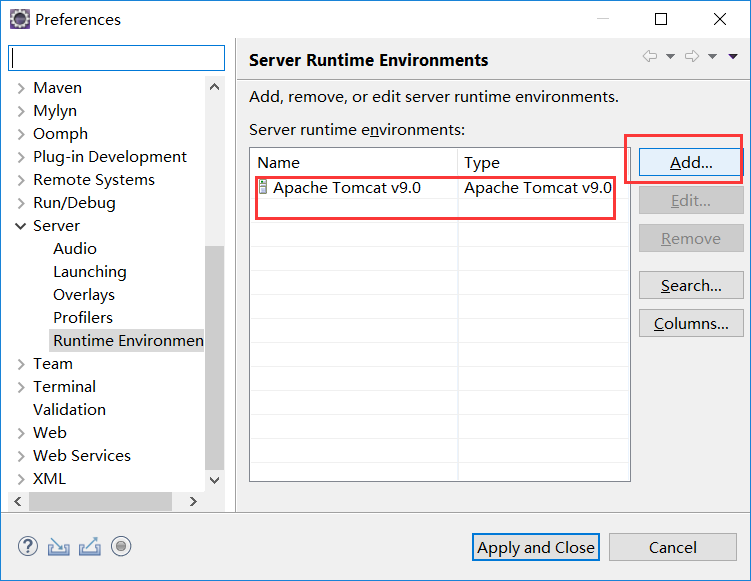Click the Cancel button

tap(672, 547)
